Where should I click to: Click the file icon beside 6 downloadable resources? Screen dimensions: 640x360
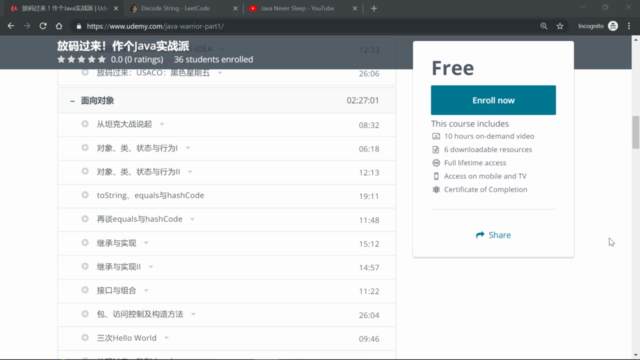[436, 150]
